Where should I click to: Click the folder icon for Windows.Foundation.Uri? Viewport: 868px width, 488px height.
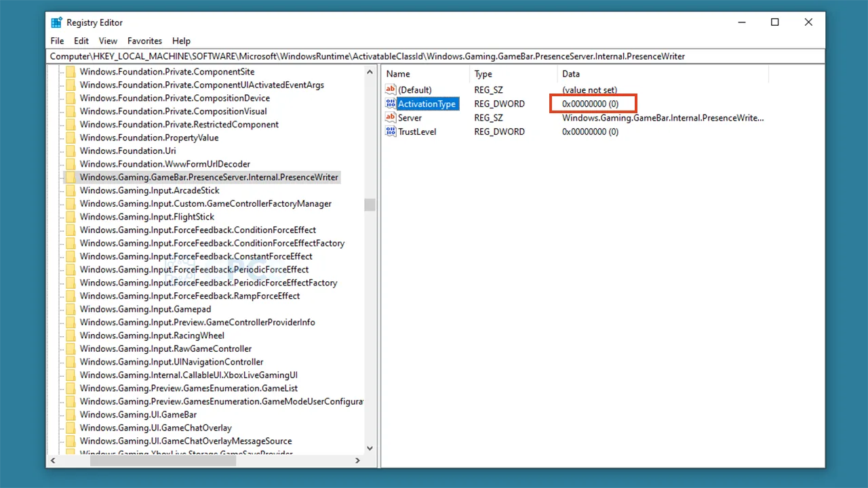pyautogui.click(x=71, y=151)
